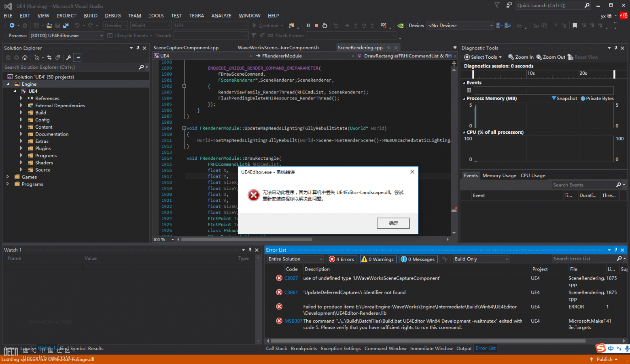Toggle Preview Selected Items in Solution Explorer
This screenshot has height=364, width=630.
pos(77,57)
